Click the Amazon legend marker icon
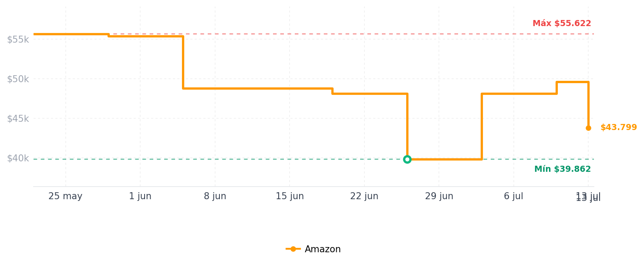This screenshot has width=644, height=264. (x=293, y=249)
